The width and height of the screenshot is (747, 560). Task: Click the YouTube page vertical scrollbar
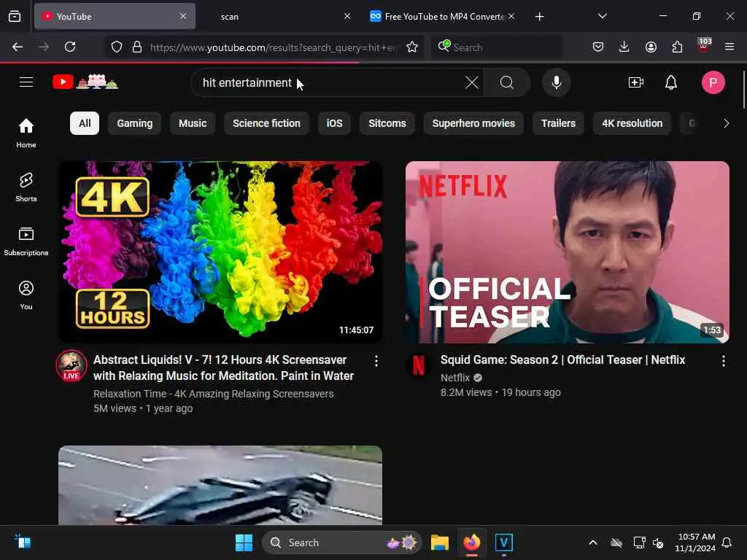(x=743, y=90)
